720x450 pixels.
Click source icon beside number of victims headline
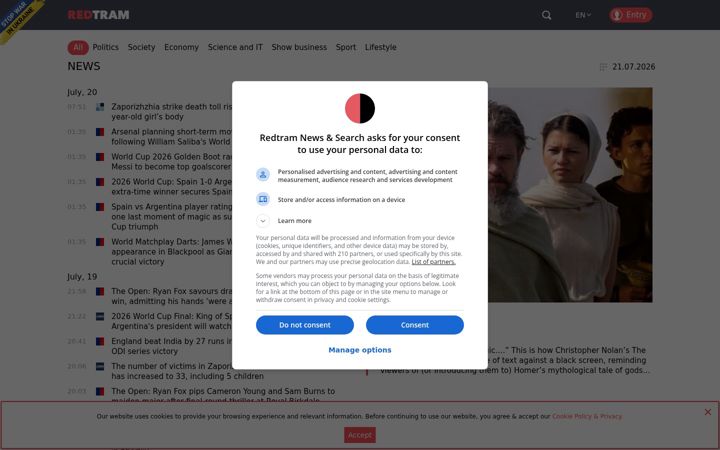click(x=100, y=366)
